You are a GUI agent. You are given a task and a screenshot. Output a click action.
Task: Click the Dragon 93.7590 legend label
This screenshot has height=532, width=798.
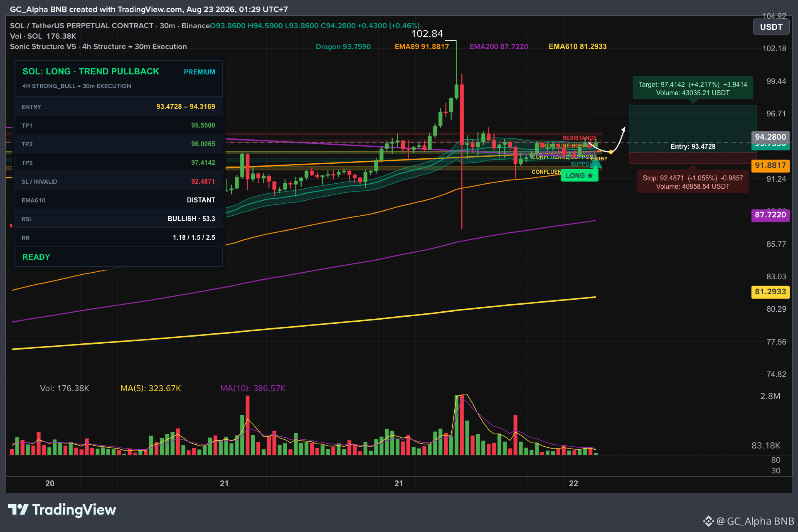click(x=343, y=47)
